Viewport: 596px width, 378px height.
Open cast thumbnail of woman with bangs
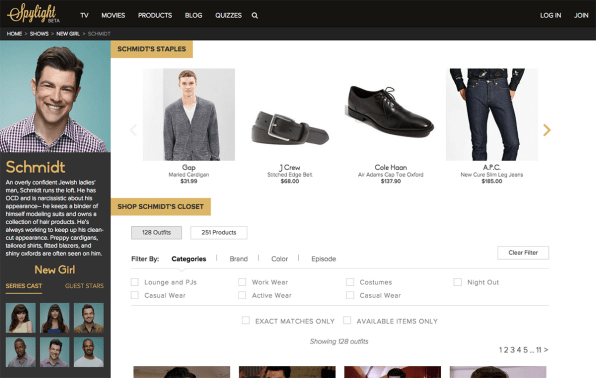click(x=21, y=318)
